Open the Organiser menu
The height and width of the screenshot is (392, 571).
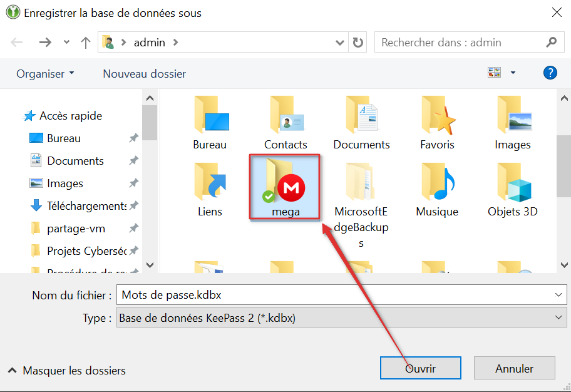click(x=45, y=74)
